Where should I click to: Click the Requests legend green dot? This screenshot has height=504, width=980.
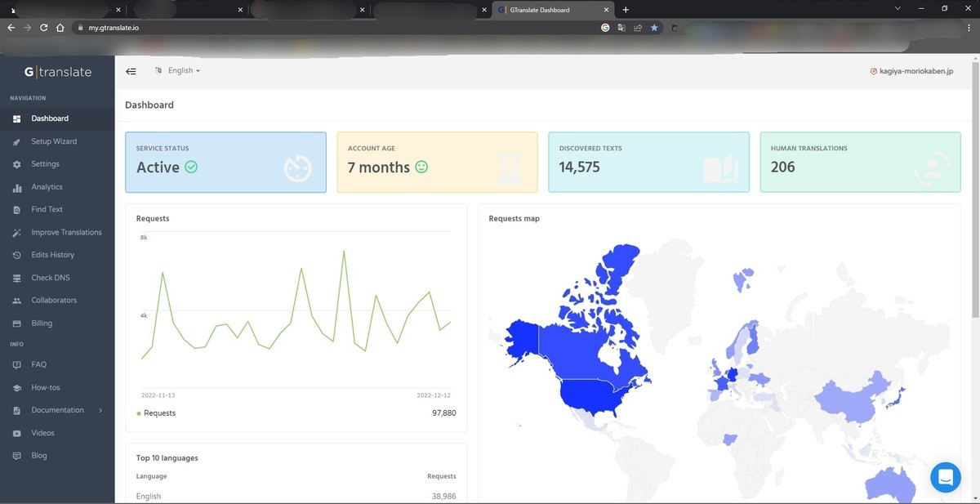click(x=139, y=413)
